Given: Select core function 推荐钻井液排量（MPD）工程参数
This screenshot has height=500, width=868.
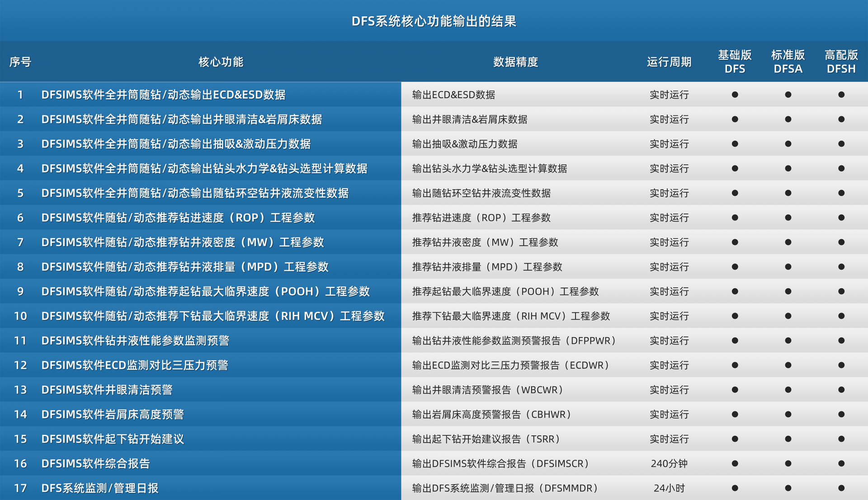Looking at the screenshot, I should [x=184, y=267].
